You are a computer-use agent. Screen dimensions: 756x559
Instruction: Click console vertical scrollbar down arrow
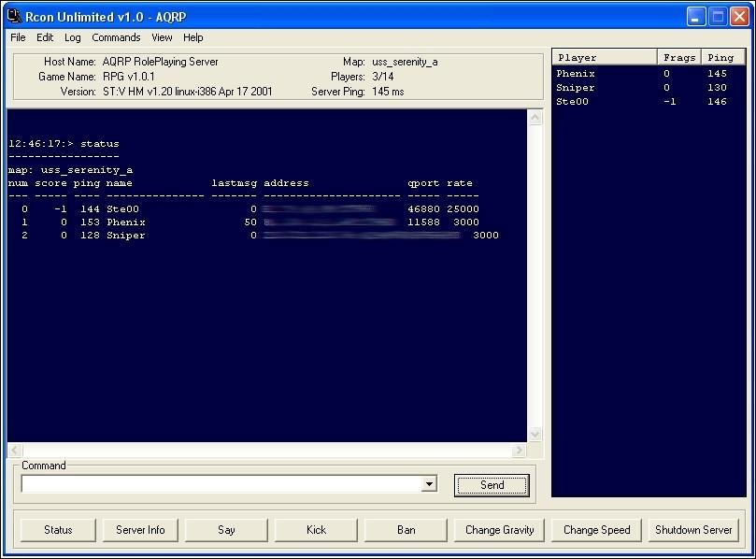click(535, 435)
